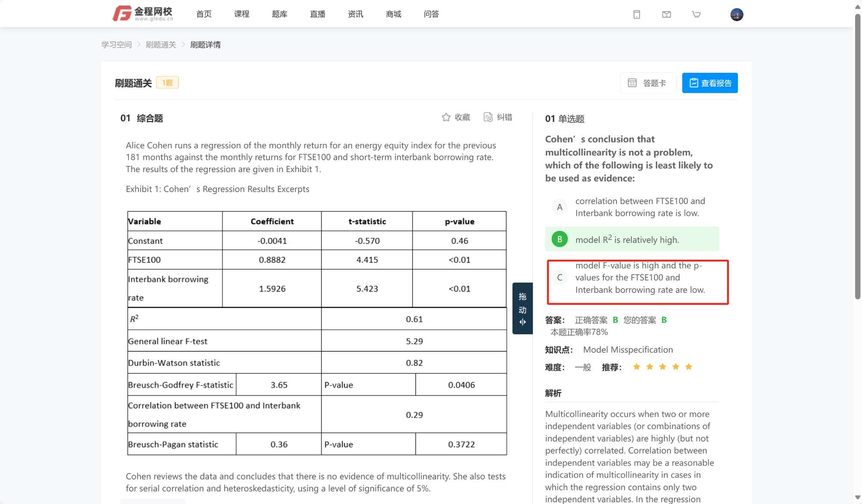Click the fifth recommendation star
Screen dimensions: 862x504
pyautogui.click(x=689, y=367)
